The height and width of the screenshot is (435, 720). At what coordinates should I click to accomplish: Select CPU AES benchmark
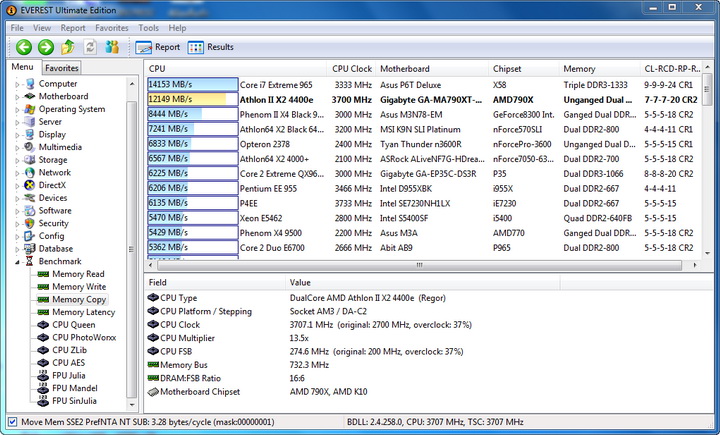[x=68, y=363]
